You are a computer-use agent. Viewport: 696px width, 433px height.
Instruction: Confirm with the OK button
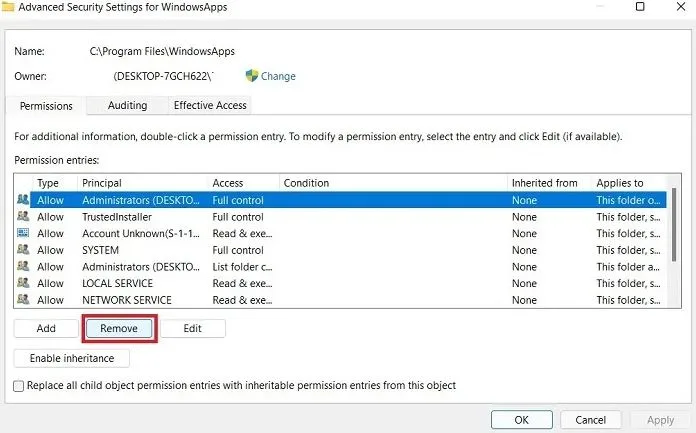click(522, 420)
